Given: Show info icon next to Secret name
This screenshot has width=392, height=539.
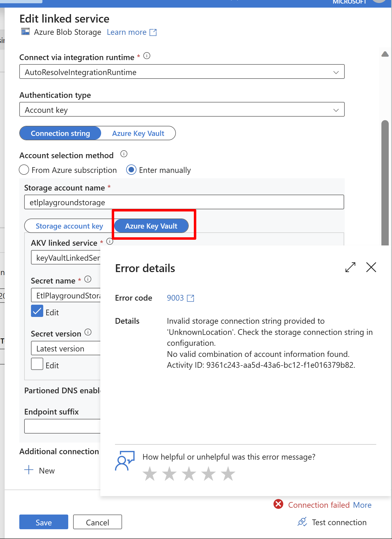Looking at the screenshot, I should [x=88, y=279].
